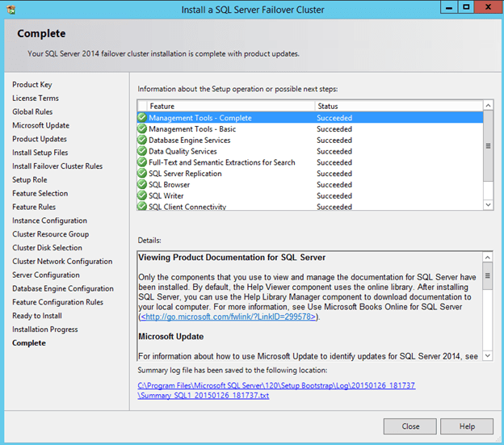Image resolution: width=504 pixels, height=445 pixels.
Task: Click check icon beside Management Tools - Basic
Action: click(x=142, y=129)
